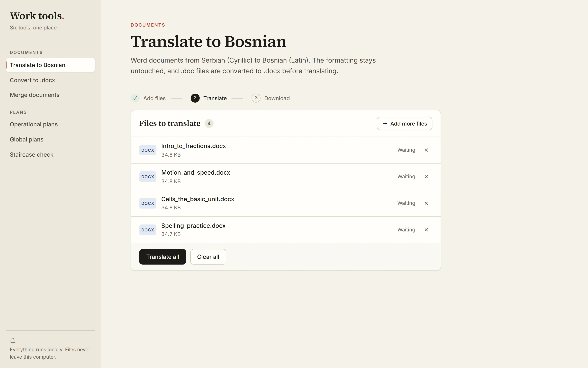This screenshot has height=368, width=588.
Task: Open Convert to .docx tool
Action: pyautogui.click(x=50, y=80)
